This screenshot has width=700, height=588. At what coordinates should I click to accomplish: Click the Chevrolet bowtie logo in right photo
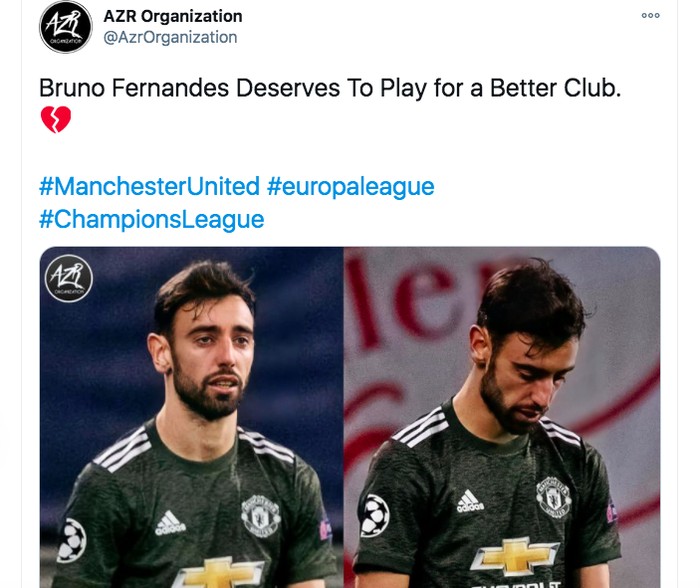pos(515,557)
